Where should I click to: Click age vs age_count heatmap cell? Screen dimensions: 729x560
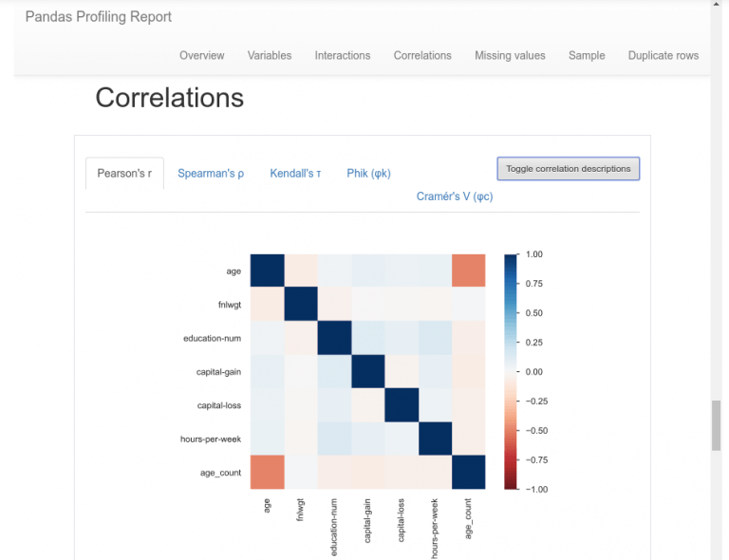pos(469,271)
